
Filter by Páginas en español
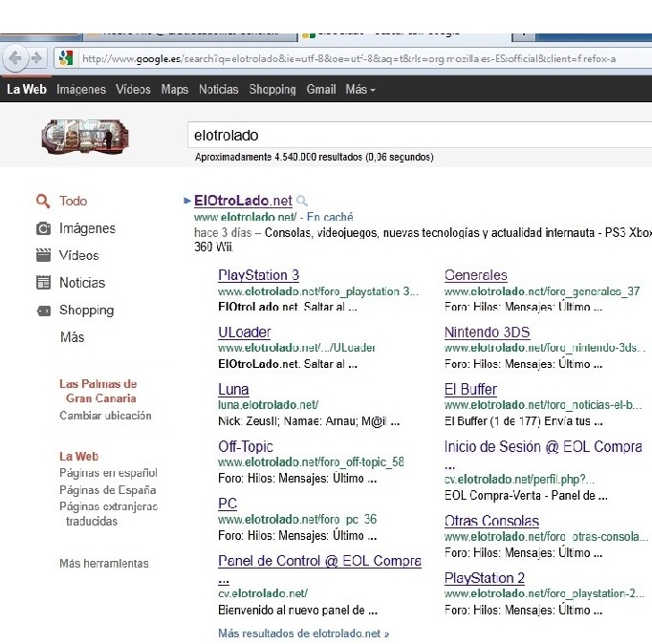point(108,473)
